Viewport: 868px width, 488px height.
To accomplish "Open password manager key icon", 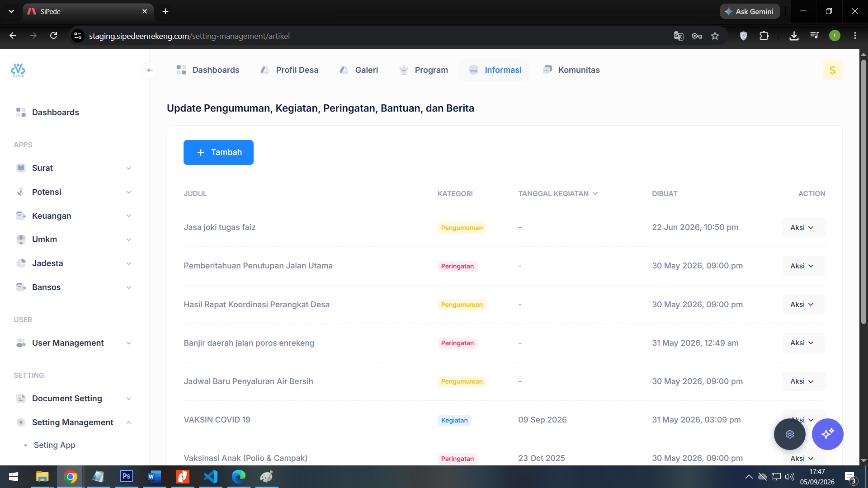I will click(x=697, y=36).
